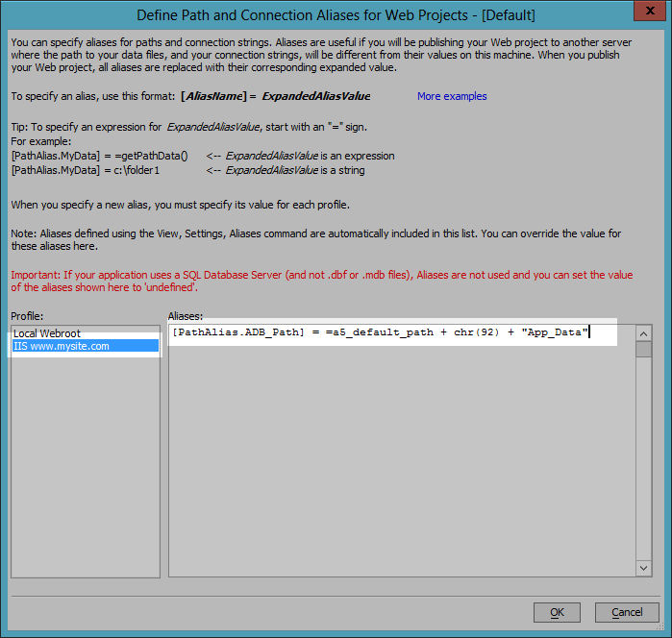Dismiss the dialog with Cancel

coord(627,612)
